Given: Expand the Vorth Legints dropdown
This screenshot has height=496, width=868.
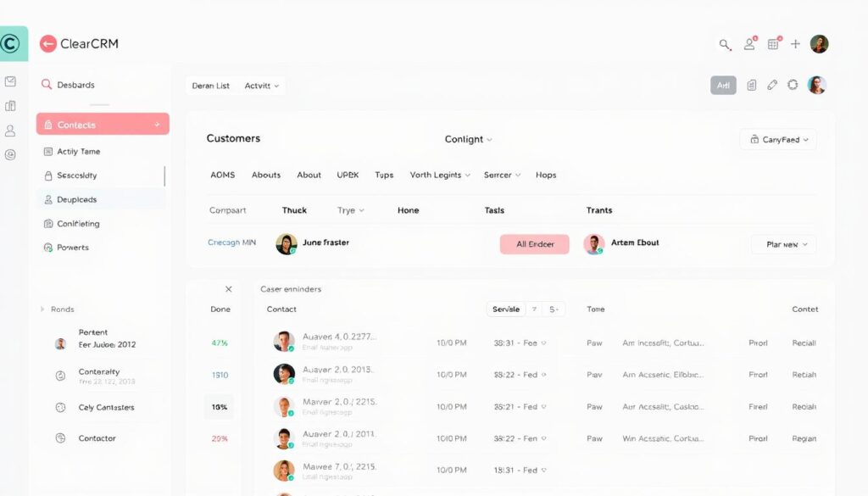Looking at the screenshot, I should [439, 175].
